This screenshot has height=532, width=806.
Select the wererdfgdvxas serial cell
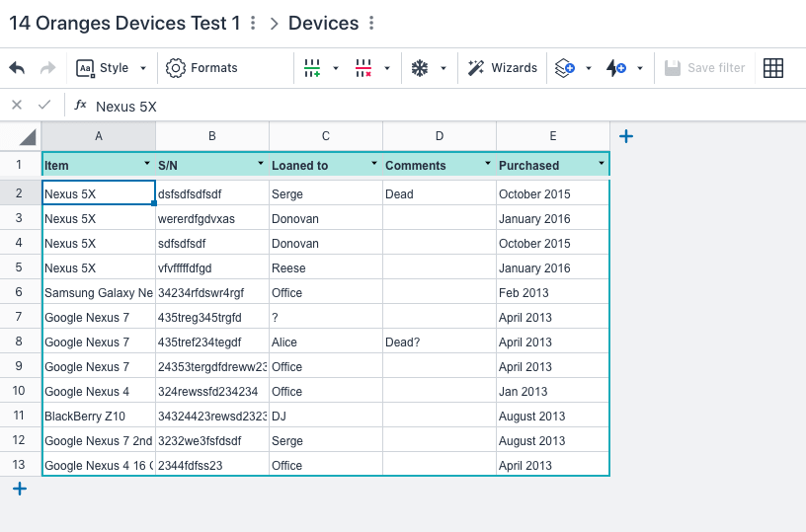(x=212, y=218)
